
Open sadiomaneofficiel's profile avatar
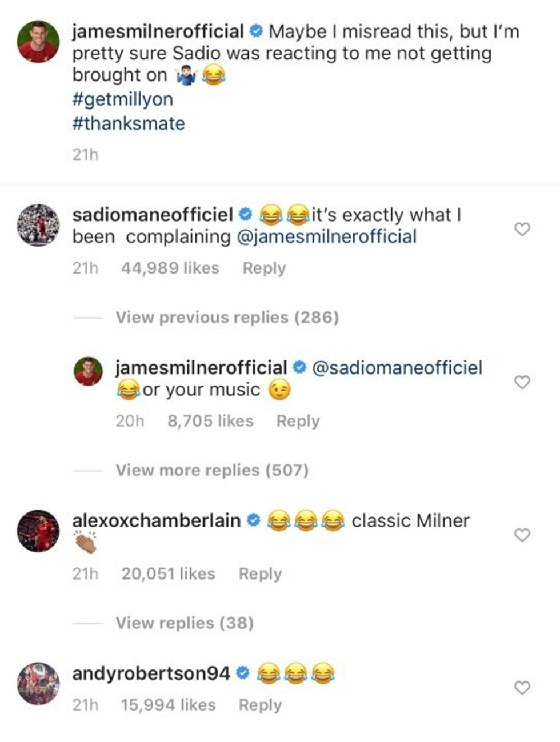(38, 225)
